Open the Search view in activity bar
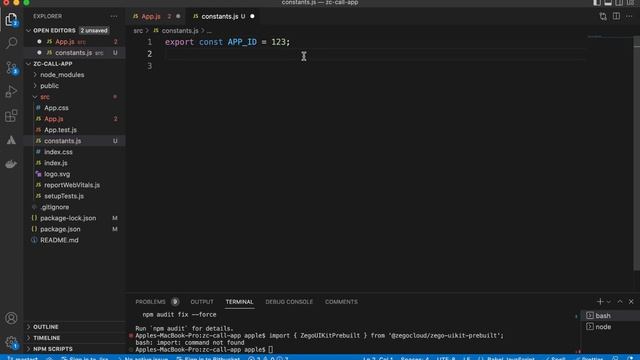 (11, 43)
